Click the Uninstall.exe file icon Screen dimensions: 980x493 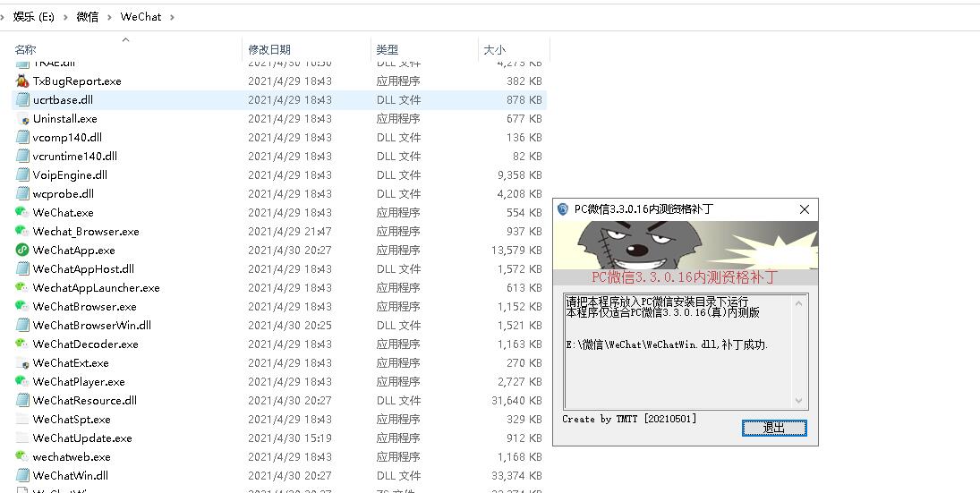point(22,119)
